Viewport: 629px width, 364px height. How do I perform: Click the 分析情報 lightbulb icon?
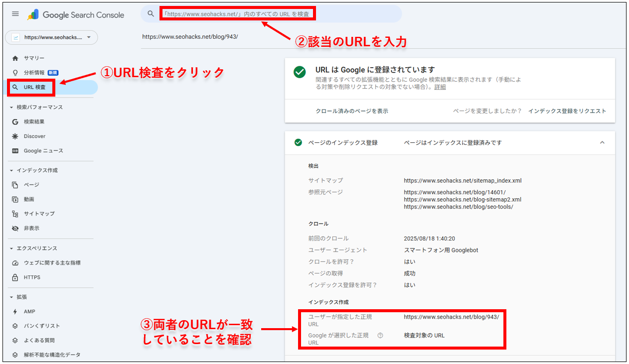pos(15,73)
